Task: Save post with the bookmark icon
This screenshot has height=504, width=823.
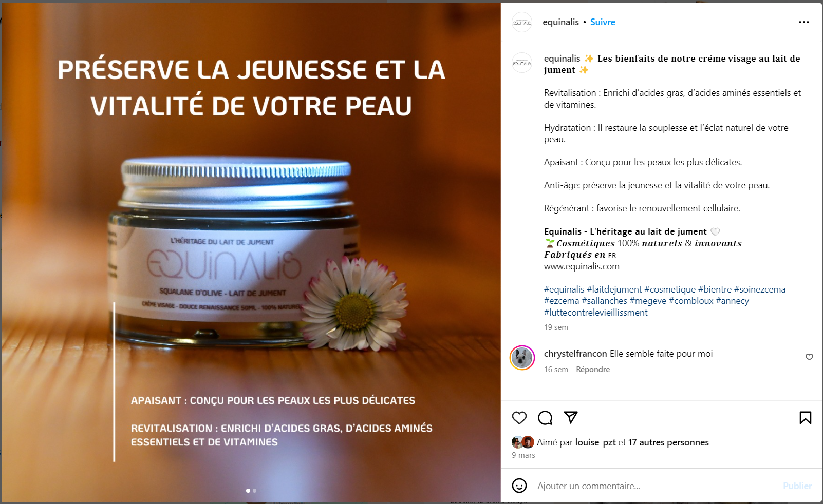Action: tap(806, 418)
